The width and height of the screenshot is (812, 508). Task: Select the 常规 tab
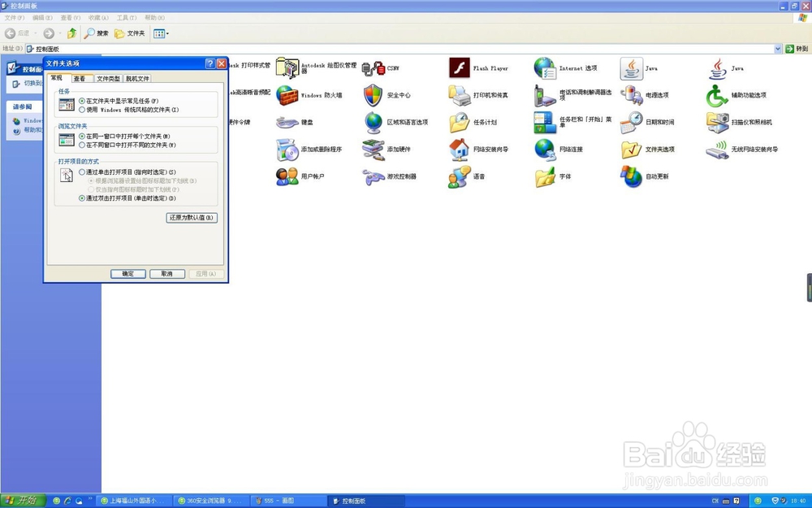point(58,78)
